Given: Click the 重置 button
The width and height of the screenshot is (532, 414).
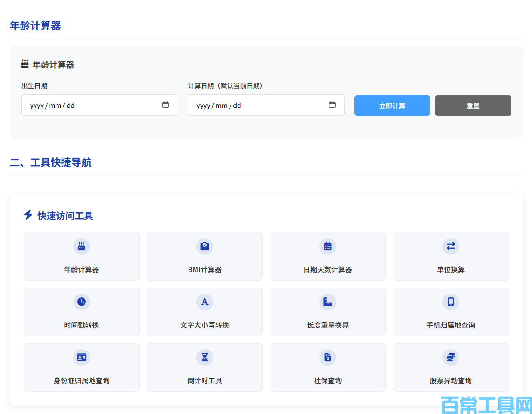Looking at the screenshot, I should [473, 105].
